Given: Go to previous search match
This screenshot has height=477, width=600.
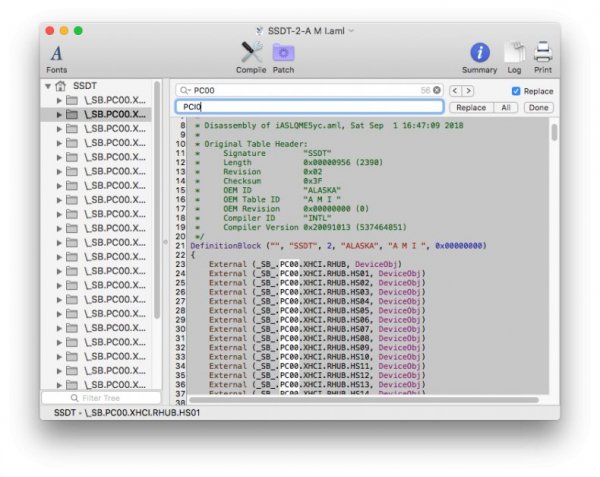Looking at the screenshot, I should click(x=454, y=90).
